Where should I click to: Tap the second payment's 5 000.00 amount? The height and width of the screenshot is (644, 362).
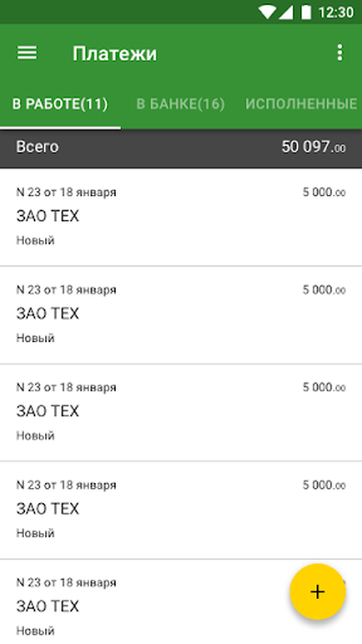tap(324, 290)
